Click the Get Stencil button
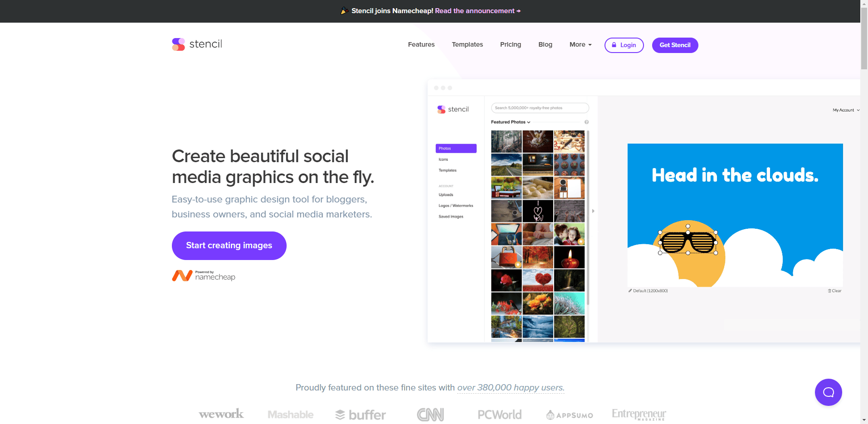This screenshot has width=868, height=424. click(x=675, y=45)
